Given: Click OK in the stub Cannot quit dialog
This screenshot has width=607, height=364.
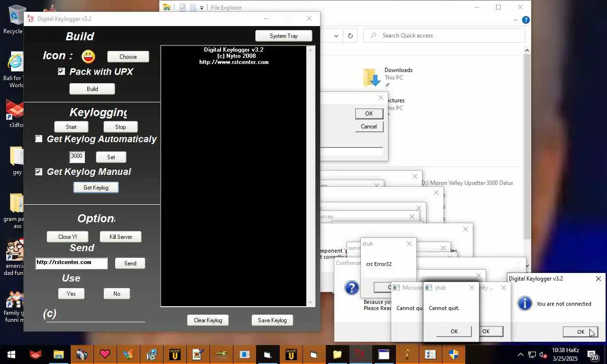Looking at the screenshot, I should 454,331.
